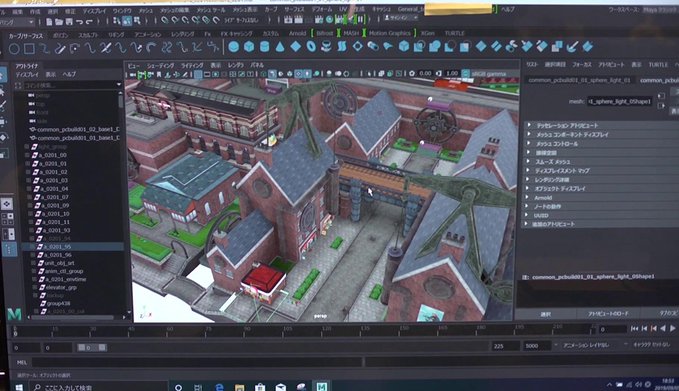Toggle the viewport grid display
This screenshot has width=679, height=391.
tap(198, 74)
